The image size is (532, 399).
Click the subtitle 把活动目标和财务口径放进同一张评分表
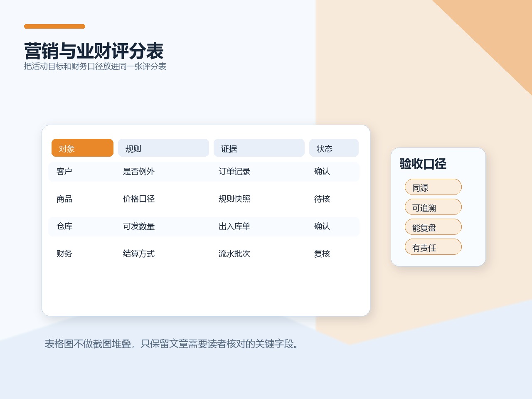pos(95,66)
